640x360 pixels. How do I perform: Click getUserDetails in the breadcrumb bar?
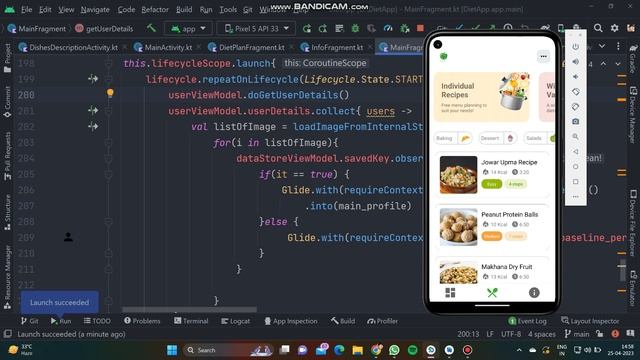pos(104,29)
